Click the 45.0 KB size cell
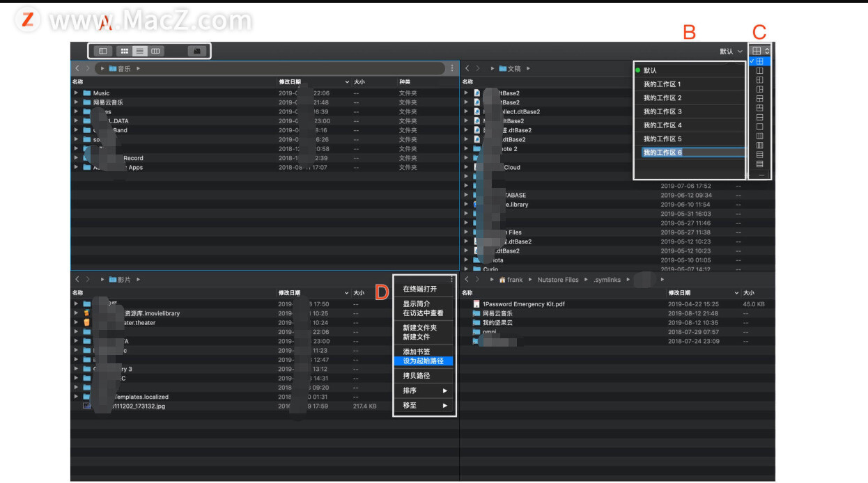 coord(754,304)
